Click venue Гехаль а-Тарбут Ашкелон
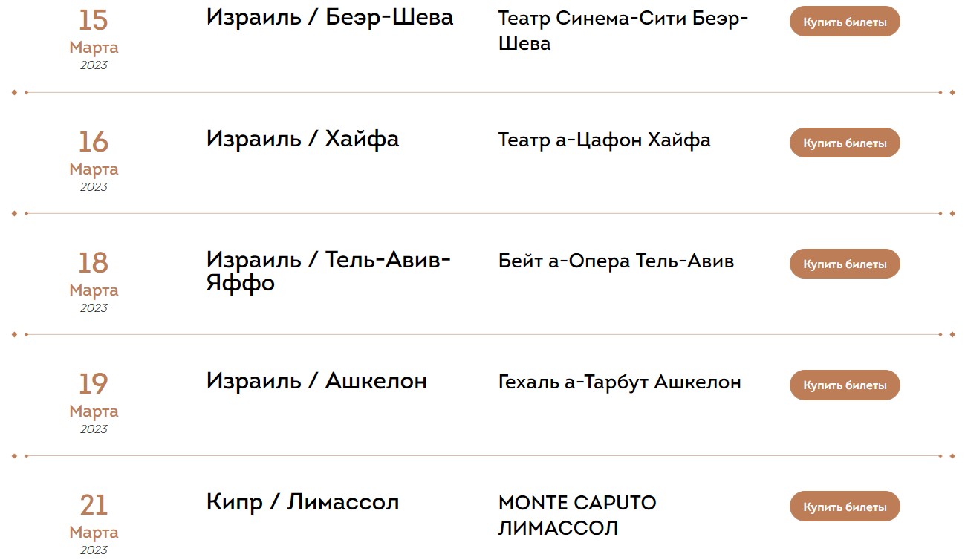 click(x=620, y=382)
